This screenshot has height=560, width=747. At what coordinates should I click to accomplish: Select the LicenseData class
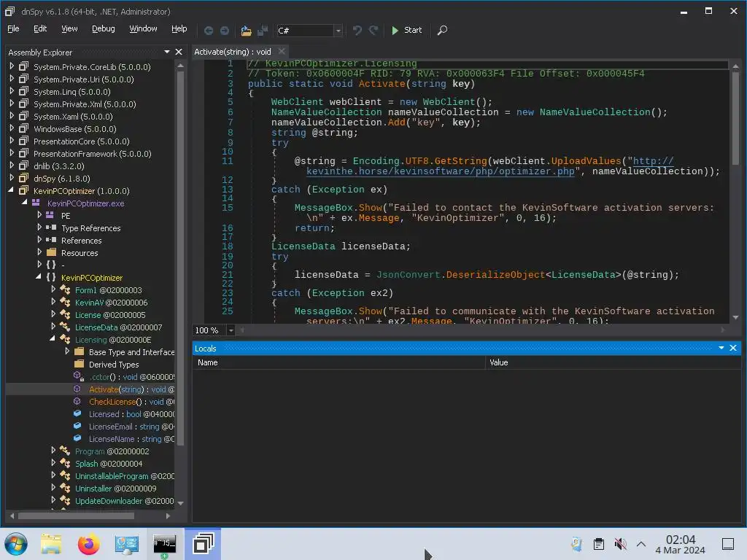(x=118, y=327)
